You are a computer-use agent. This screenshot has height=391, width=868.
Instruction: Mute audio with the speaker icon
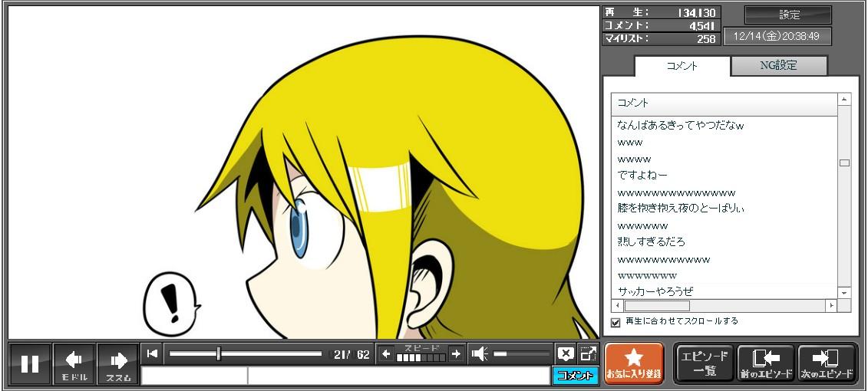coord(480,353)
